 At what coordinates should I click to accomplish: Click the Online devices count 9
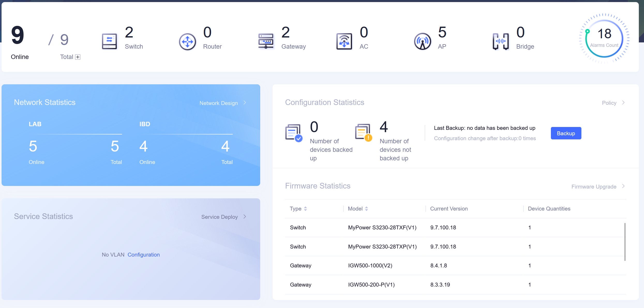(x=18, y=35)
